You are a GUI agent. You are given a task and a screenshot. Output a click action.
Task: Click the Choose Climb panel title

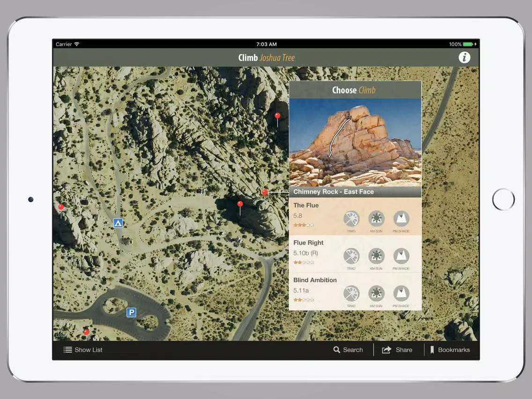coord(354,90)
